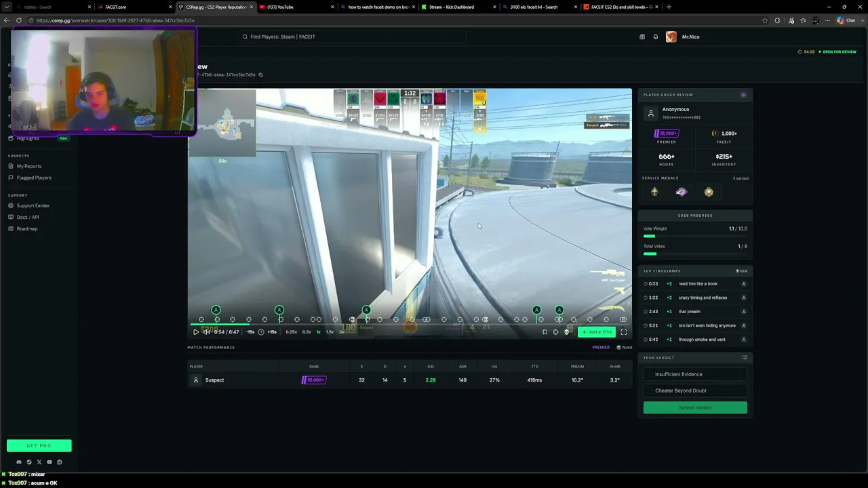Set playback speed to 0.5x
Image resolution: width=868 pixels, height=488 pixels.
coord(307,332)
